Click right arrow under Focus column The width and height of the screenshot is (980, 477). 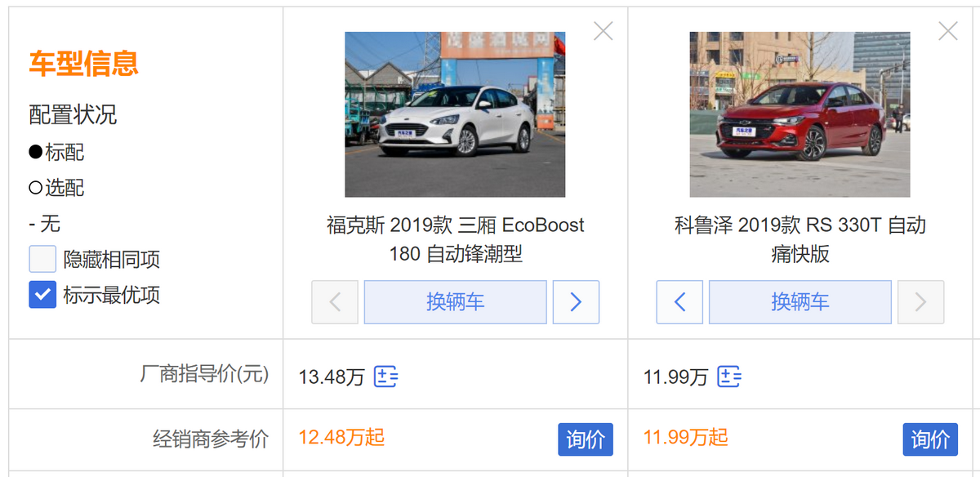pyautogui.click(x=576, y=302)
